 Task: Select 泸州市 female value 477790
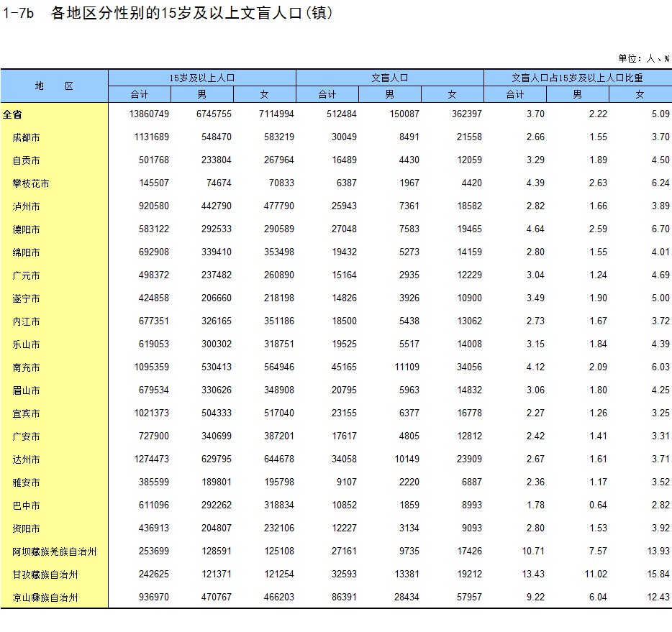pos(279,206)
